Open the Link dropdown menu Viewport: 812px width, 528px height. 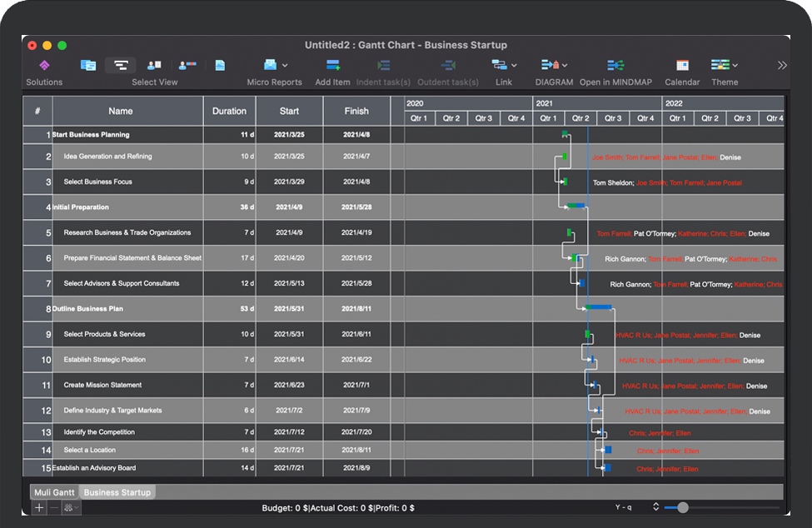(513, 65)
